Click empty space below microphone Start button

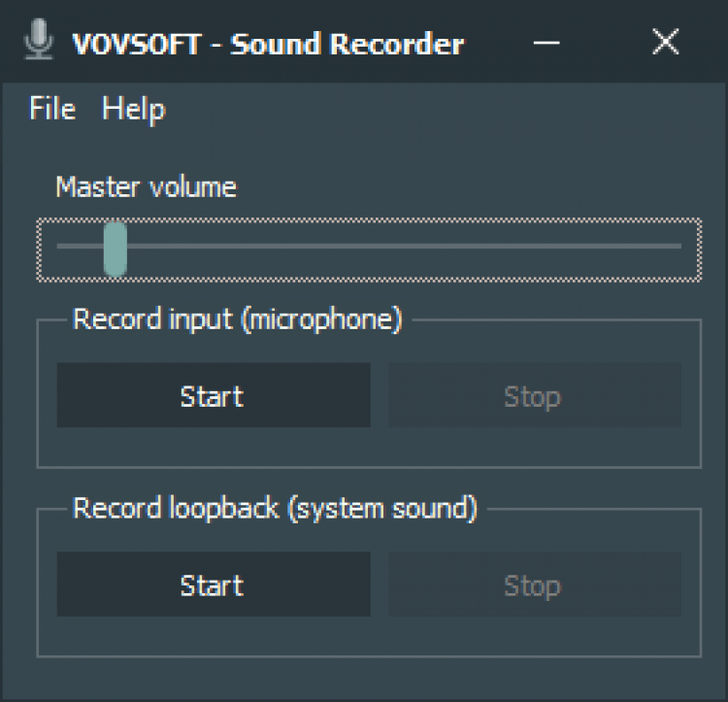pos(213,447)
